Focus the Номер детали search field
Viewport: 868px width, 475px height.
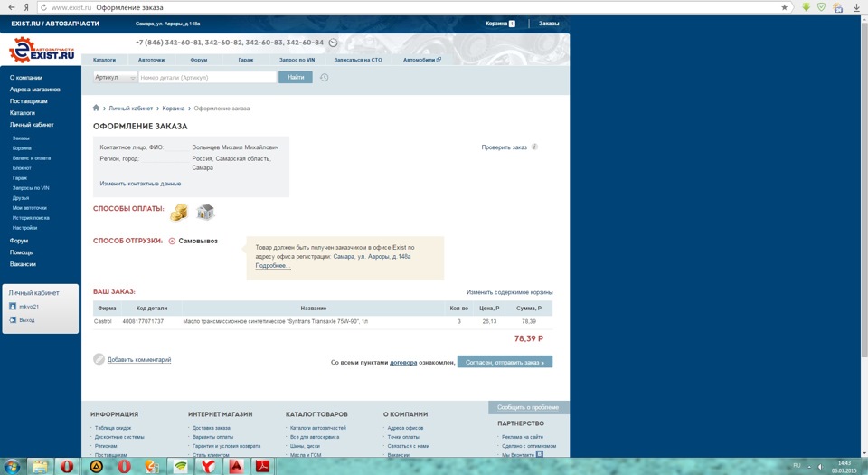pos(208,78)
